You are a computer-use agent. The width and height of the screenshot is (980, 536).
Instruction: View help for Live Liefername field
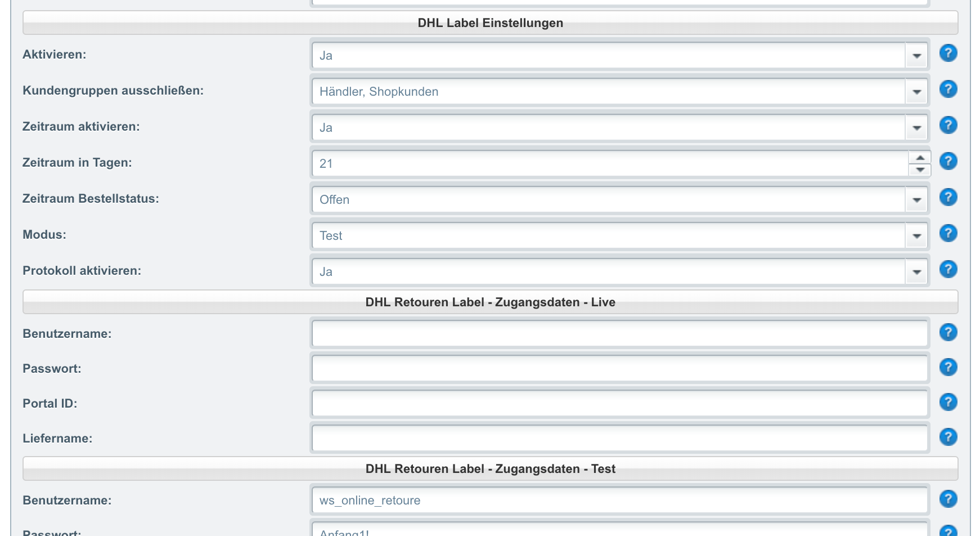tap(948, 437)
